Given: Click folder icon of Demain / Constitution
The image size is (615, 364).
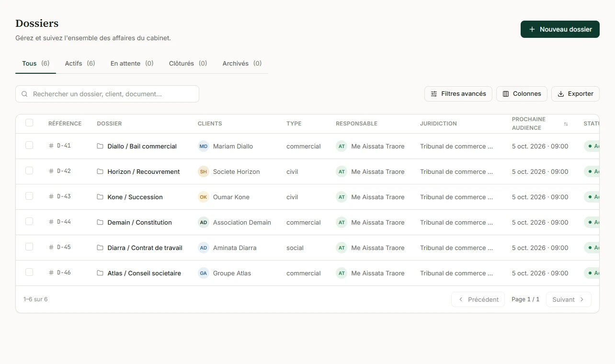Looking at the screenshot, I should tap(100, 222).
